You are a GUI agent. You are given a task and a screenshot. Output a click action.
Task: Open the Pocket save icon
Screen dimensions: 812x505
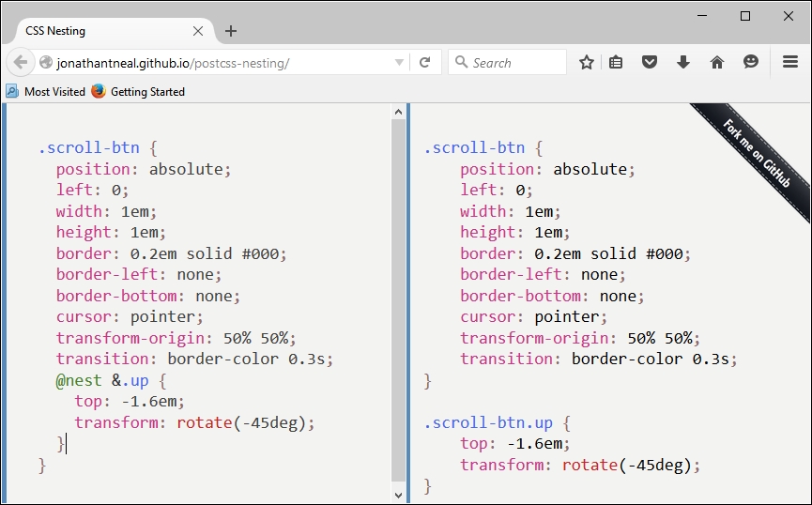pos(649,62)
